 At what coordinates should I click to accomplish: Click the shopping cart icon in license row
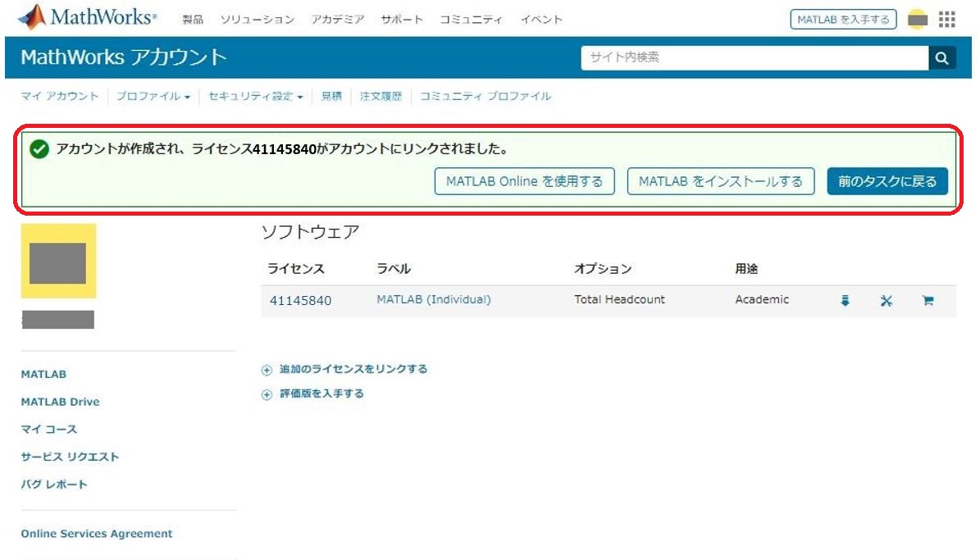(928, 301)
